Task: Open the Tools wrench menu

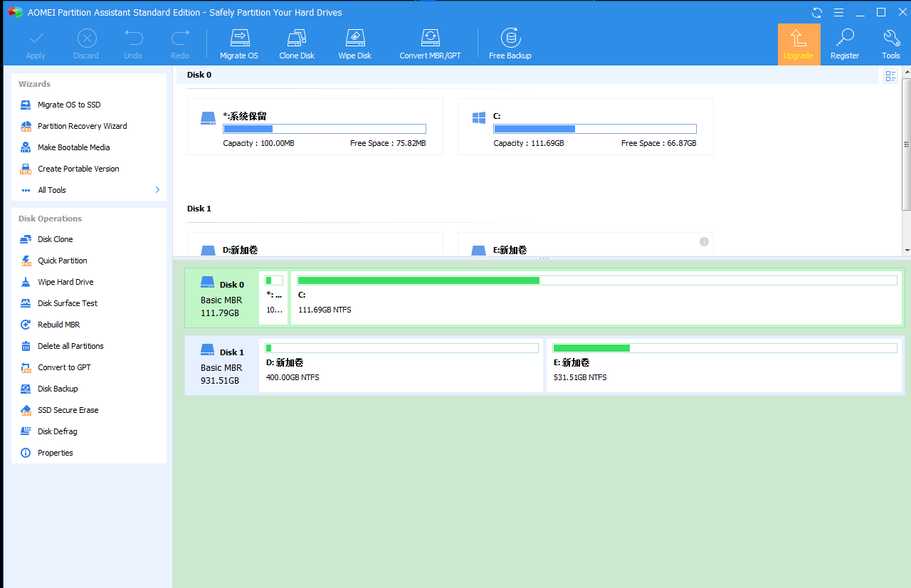Action: (890, 44)
